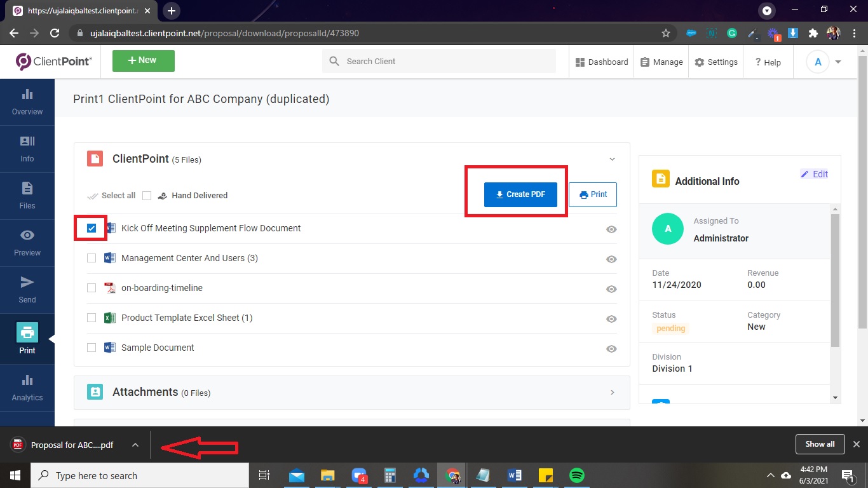This screenshot has width=868, height=488.
Task: Click the Print button beside Create PDF
Action: (593, 194)
